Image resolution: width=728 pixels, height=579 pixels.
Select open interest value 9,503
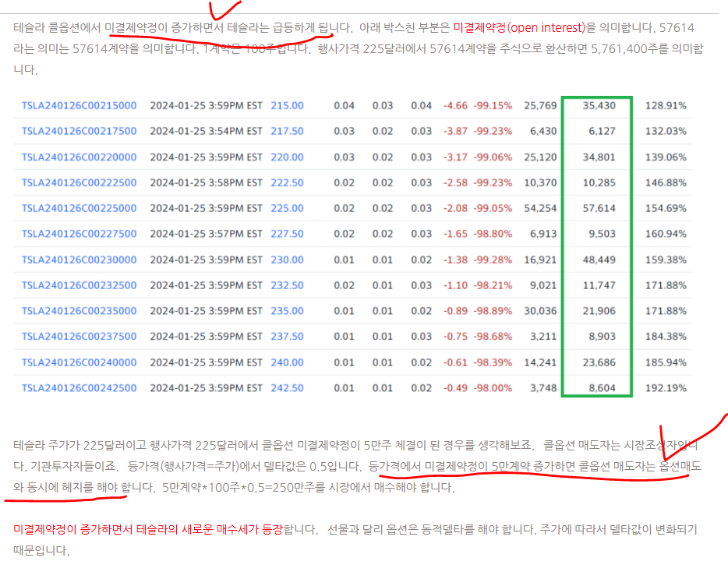[x=603, y=234]
